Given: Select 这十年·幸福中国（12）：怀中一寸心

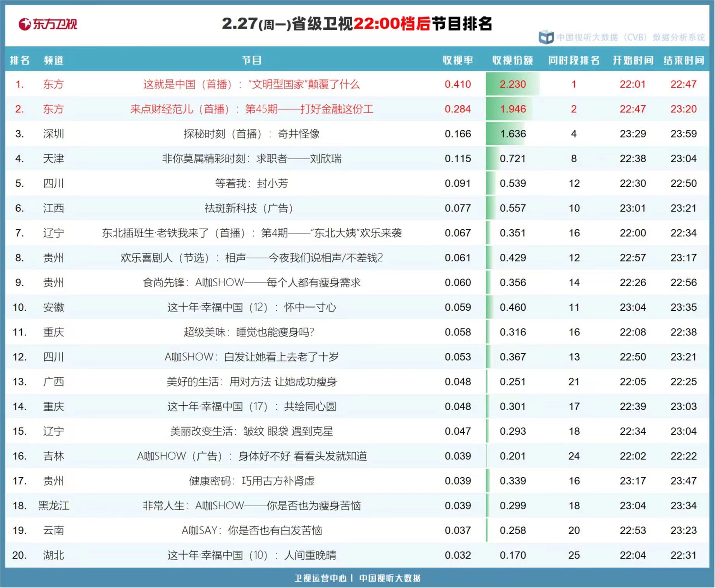Looking at the screenshot, I should [252, 307].
